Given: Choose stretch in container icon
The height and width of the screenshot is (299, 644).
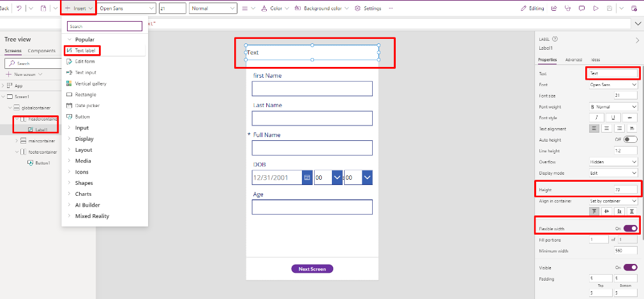Looking at the screenshot, I should (632, 211).
